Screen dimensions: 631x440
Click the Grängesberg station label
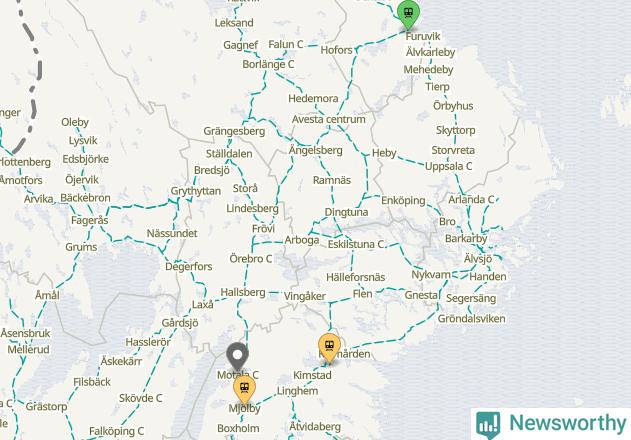234,131
